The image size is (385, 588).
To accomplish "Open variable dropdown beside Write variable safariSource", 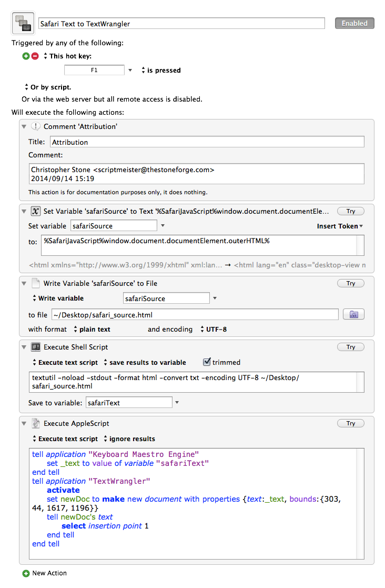I will point(215,298).
